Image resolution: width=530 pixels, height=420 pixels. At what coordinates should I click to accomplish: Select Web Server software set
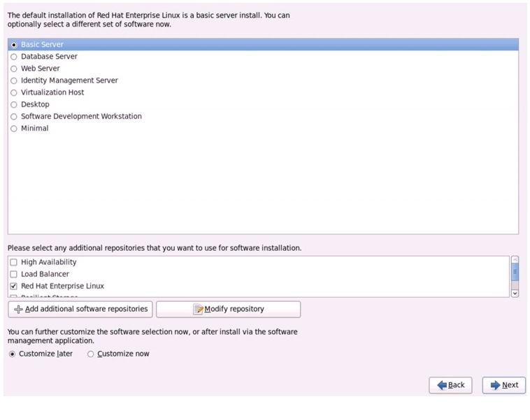click(14, 68)
